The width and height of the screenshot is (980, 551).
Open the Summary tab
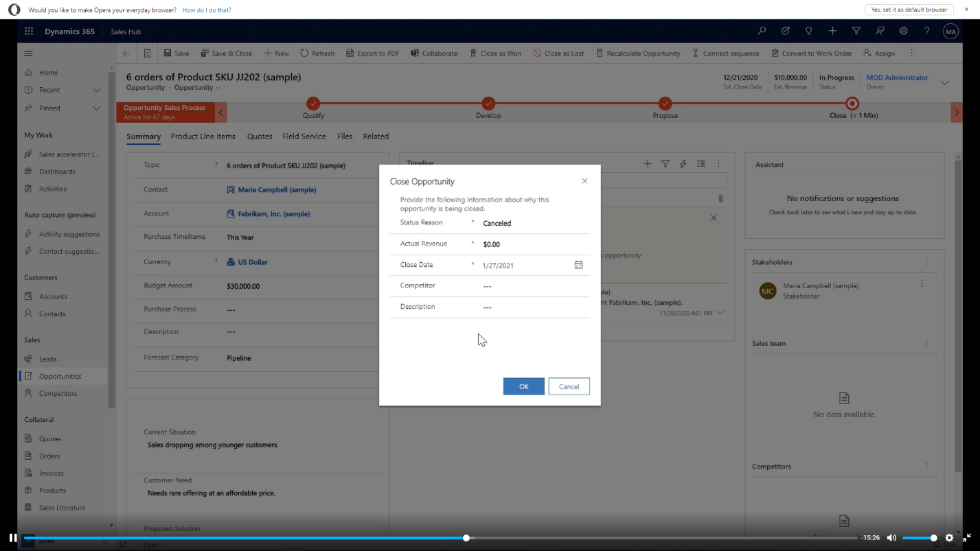click(144, 137)
